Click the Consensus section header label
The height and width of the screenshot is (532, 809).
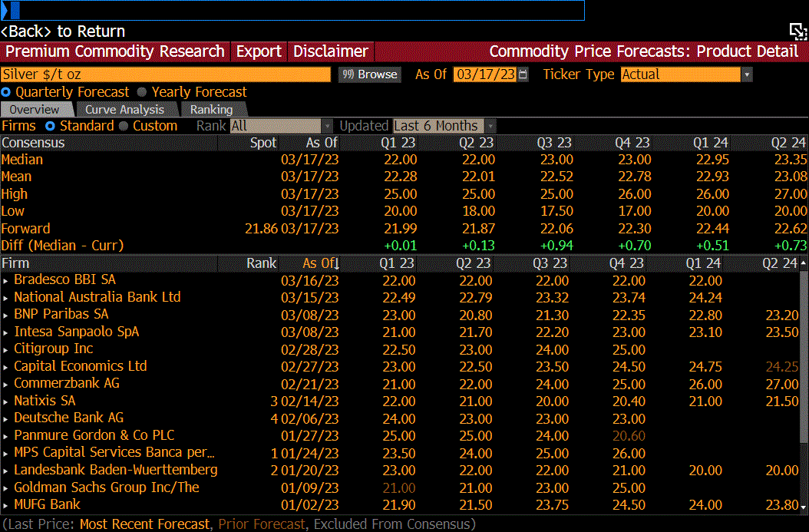(33, 143)
